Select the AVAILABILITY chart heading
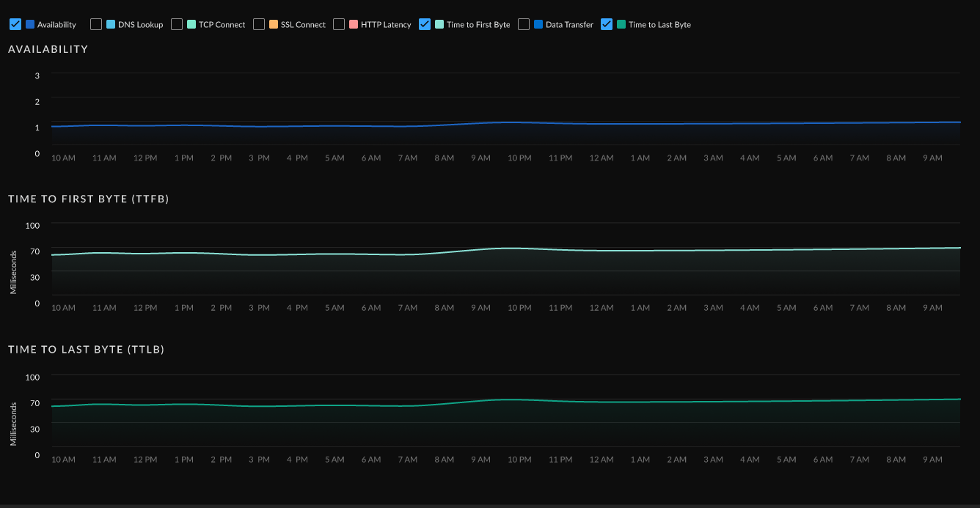 tap(48, 49)
